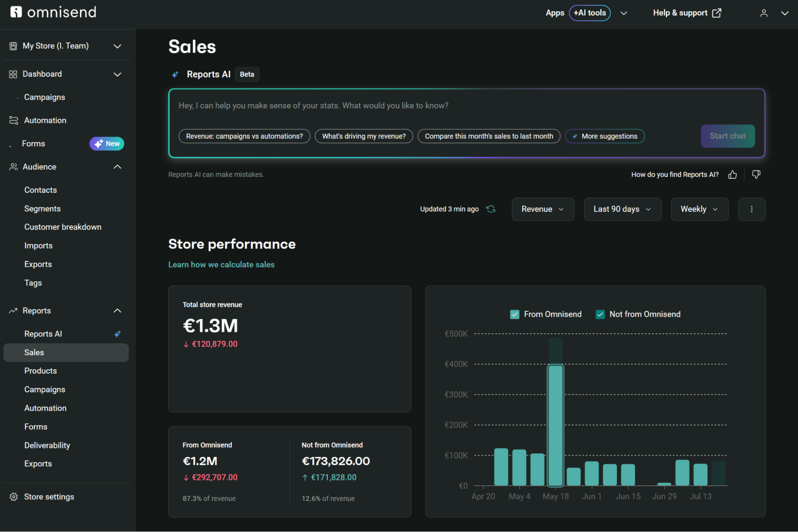Toggle the From Omnisend checkbox
798x532 pixels.
(x=515, y=314)
